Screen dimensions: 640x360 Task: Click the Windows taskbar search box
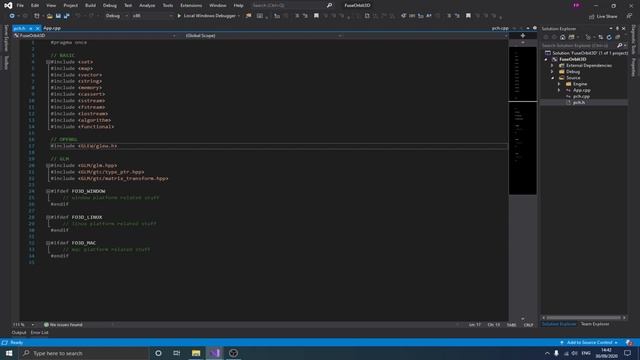[84, 353]
